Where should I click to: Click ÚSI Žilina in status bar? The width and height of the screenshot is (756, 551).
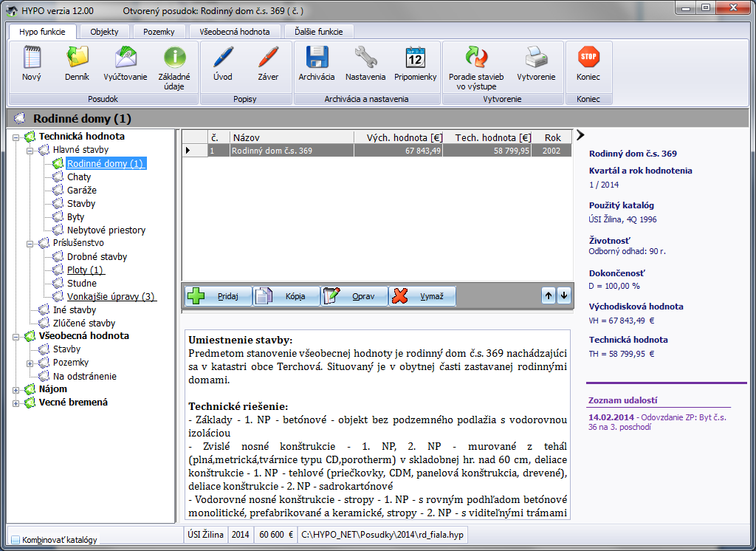pyautogui.click(x=205, y=535)
